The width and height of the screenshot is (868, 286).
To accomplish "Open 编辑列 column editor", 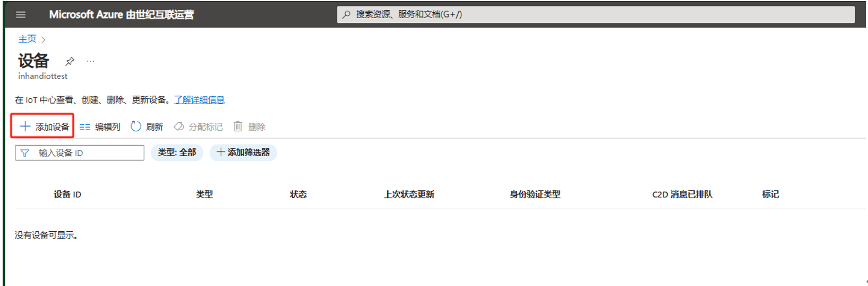I will [100, 127].
